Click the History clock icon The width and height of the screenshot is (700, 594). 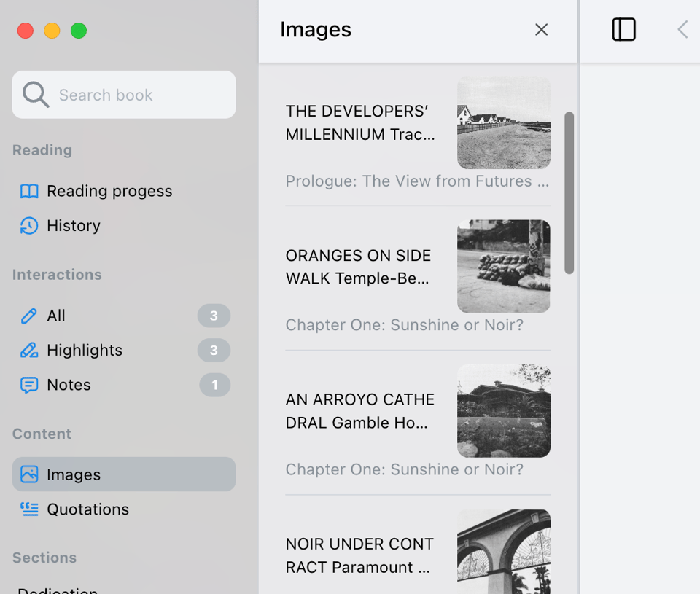coord(29,226)
